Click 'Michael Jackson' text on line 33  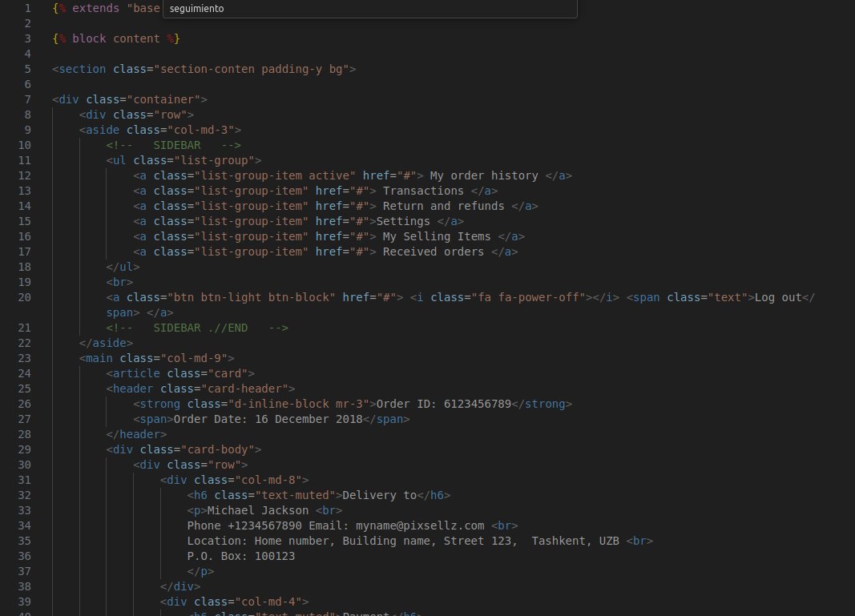[258, 511]
